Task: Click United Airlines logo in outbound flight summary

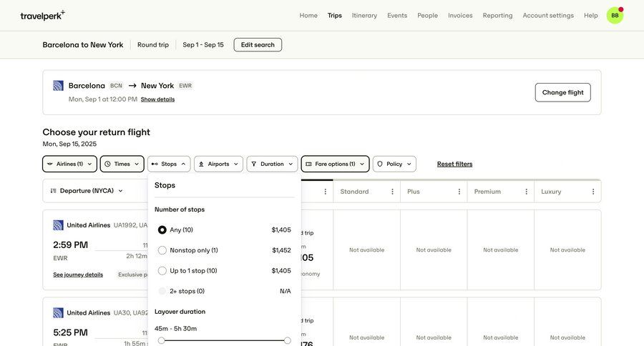Action: (x=59, y=86)
